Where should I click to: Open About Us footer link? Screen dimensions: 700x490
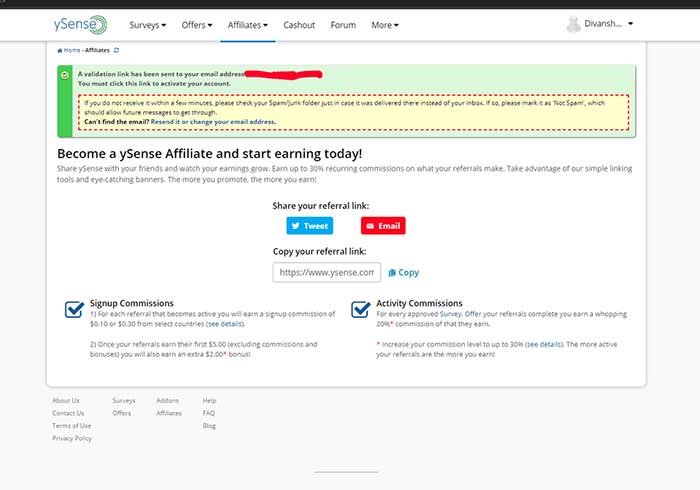[x=66, y=401]
